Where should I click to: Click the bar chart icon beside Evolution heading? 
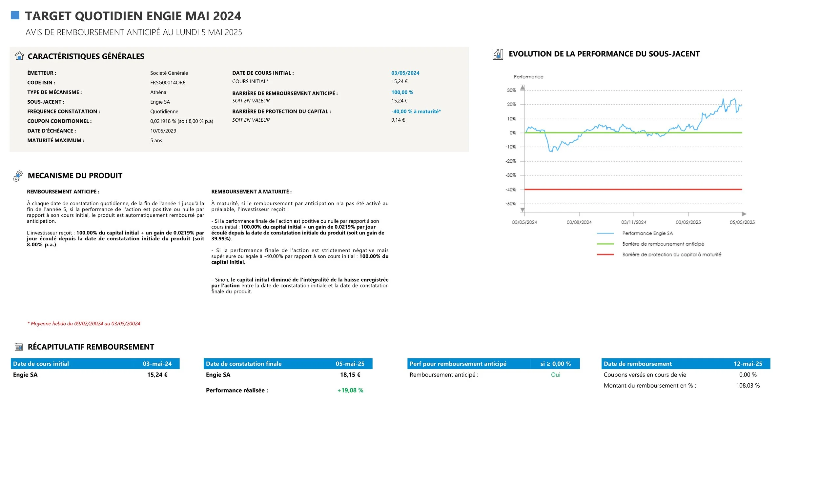click(x=497, y=54)
